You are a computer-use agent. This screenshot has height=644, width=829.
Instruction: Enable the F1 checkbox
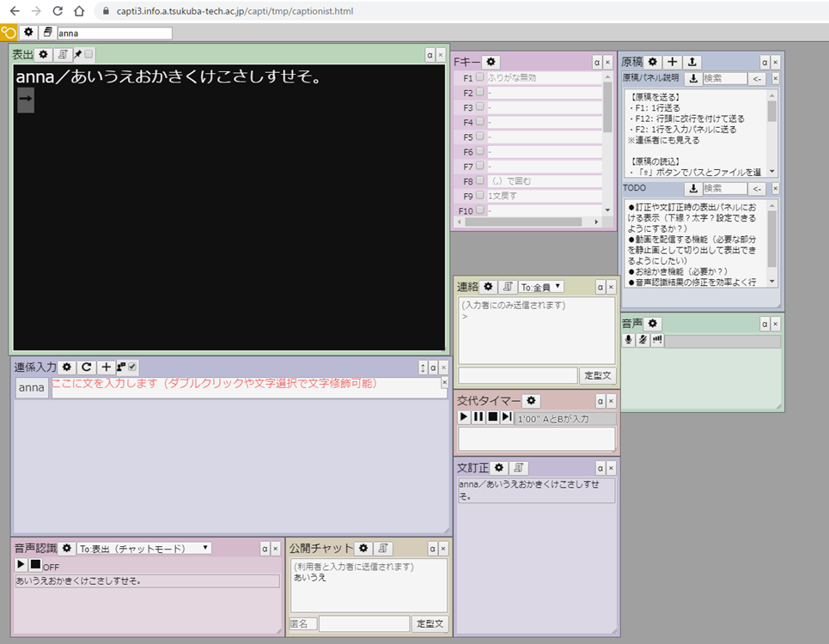tap(479, 77)
